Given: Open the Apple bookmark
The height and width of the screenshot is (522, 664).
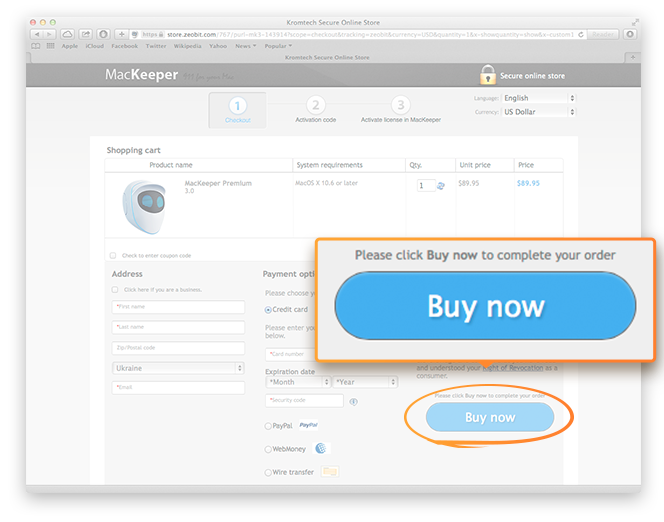Looking at the screenshot, I should coord(69,46).
